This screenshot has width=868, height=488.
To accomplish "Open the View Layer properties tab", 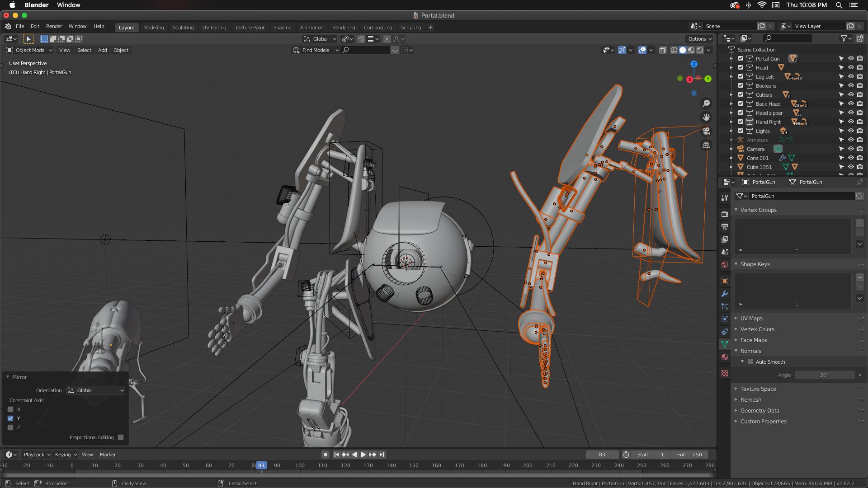I will click(725, 239).
